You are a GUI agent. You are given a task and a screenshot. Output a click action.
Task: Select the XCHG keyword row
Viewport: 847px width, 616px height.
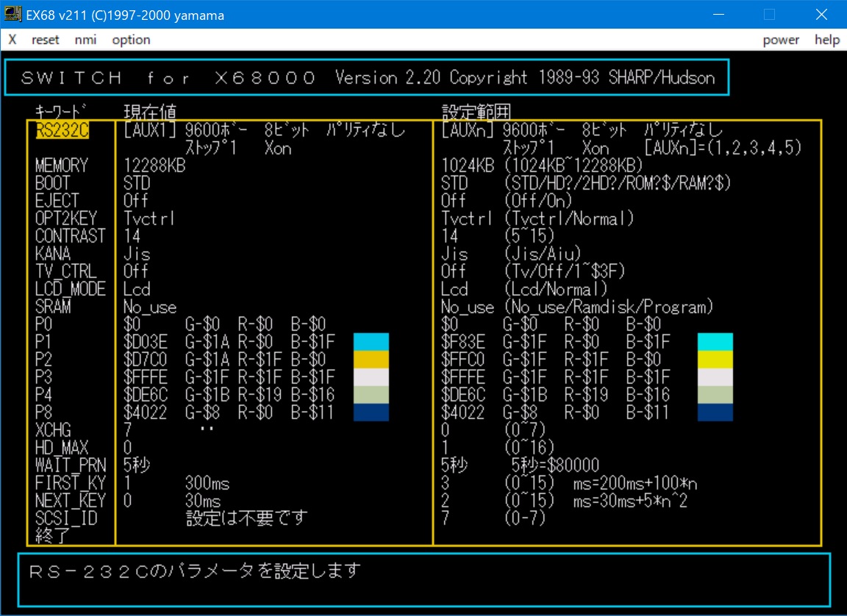pos(53,430)
